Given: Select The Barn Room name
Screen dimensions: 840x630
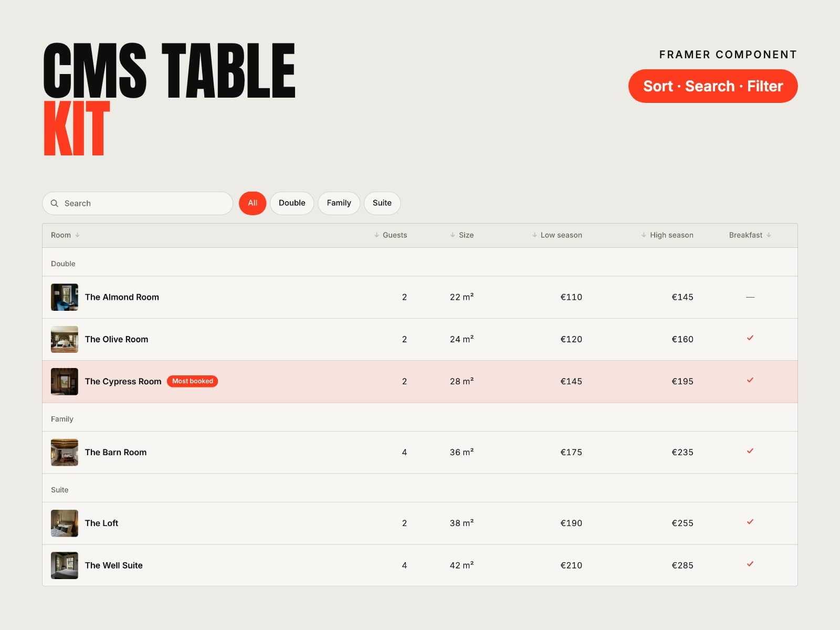Looking at the screenshot, I should (115, 453).
